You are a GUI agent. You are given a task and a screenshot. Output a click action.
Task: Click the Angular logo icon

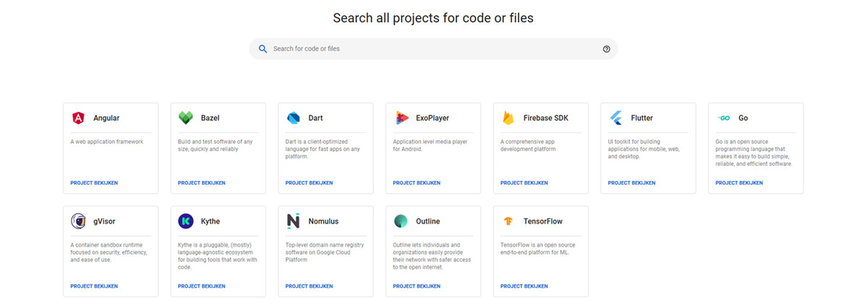pos(78,118)
